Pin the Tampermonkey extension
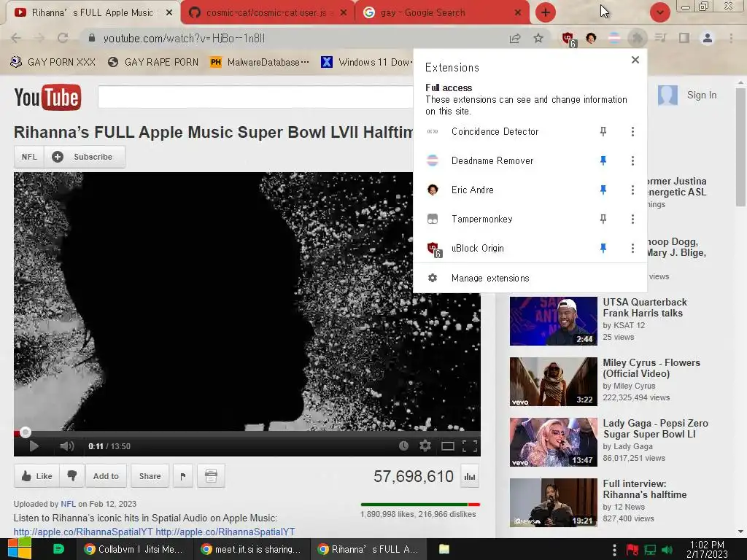Screen dimensions: 747x560 (603, 219)
